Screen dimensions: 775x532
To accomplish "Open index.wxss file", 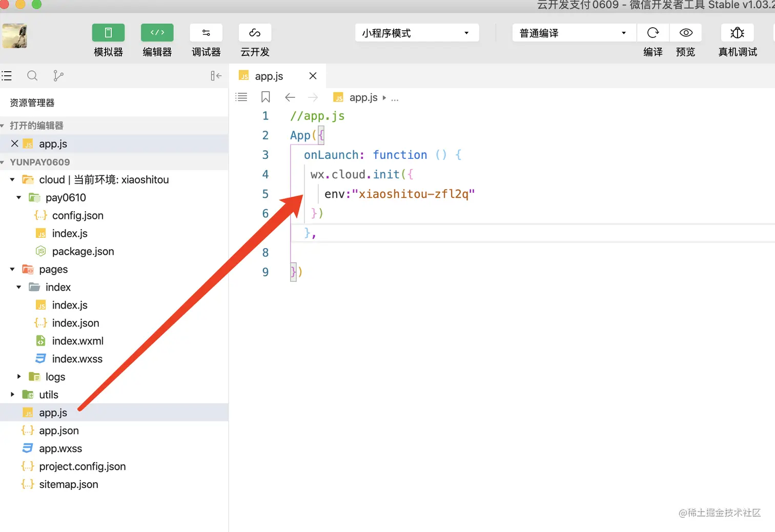I will [77, 359].
